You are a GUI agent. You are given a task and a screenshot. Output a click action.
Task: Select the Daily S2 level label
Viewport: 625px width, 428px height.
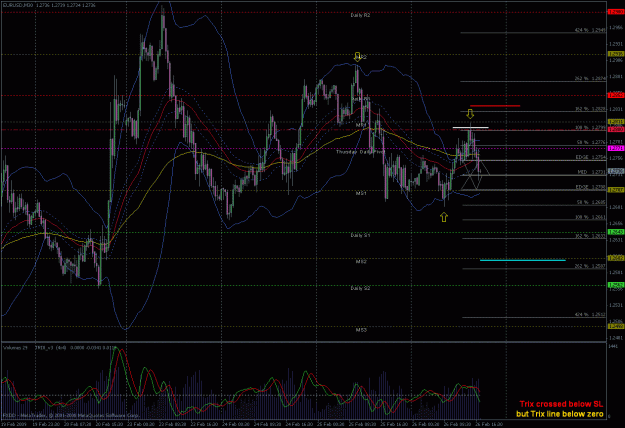pyautogui.click(x=360, y=288)
